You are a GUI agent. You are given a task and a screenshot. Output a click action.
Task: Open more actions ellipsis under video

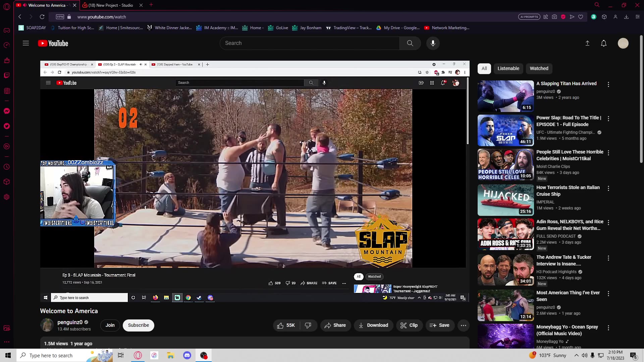click(463, 325)
